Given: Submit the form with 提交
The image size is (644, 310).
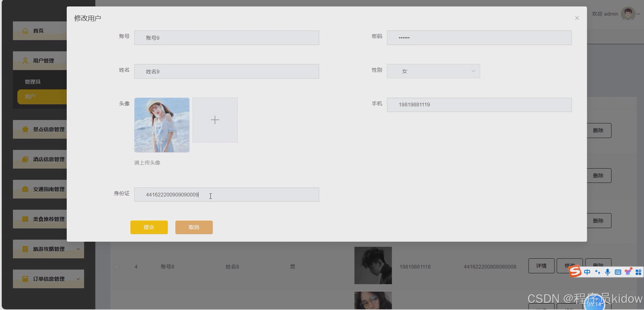Looking at the screenshot, I should click(149, 227).
